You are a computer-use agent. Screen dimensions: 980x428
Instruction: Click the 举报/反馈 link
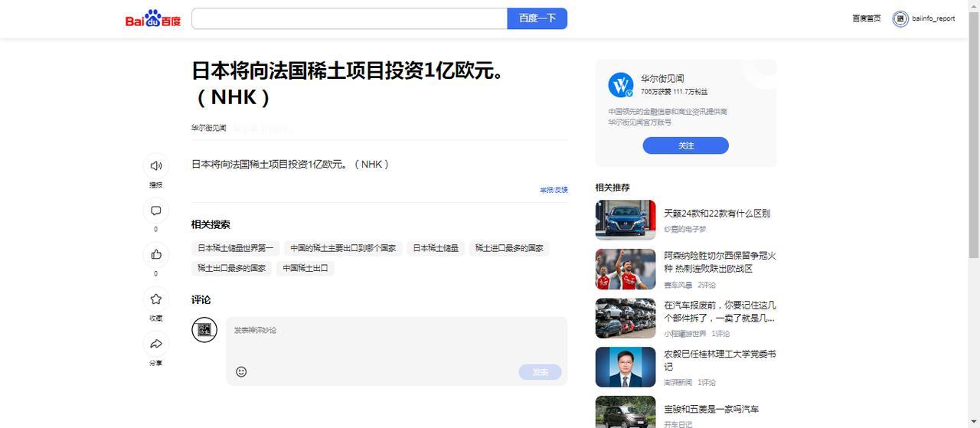pyautogui.click(x=554, y=190)
